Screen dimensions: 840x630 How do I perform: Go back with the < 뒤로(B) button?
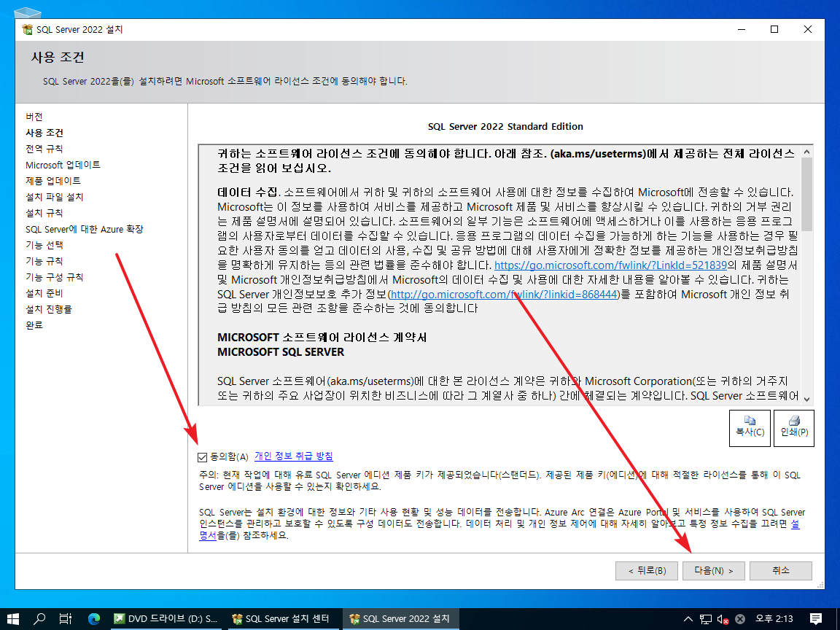pyautogui.click(x=647, y=570)
